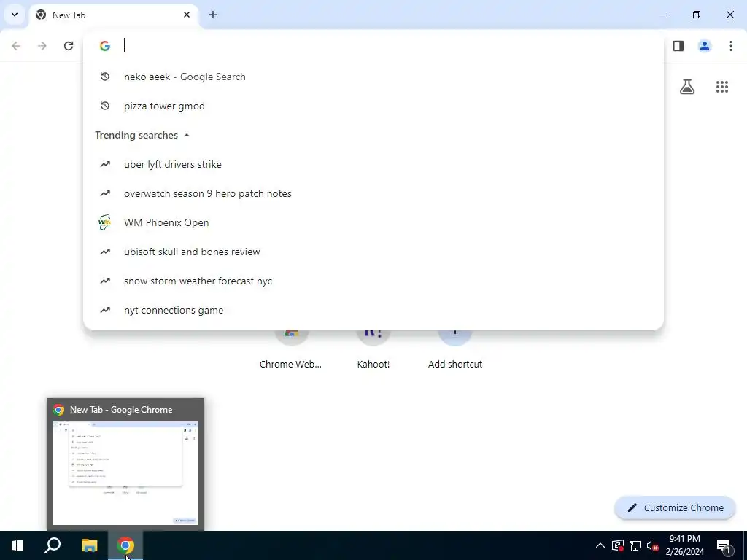
Task: Choose nyt connections game suggestion
Action: [x=373, y=310]
